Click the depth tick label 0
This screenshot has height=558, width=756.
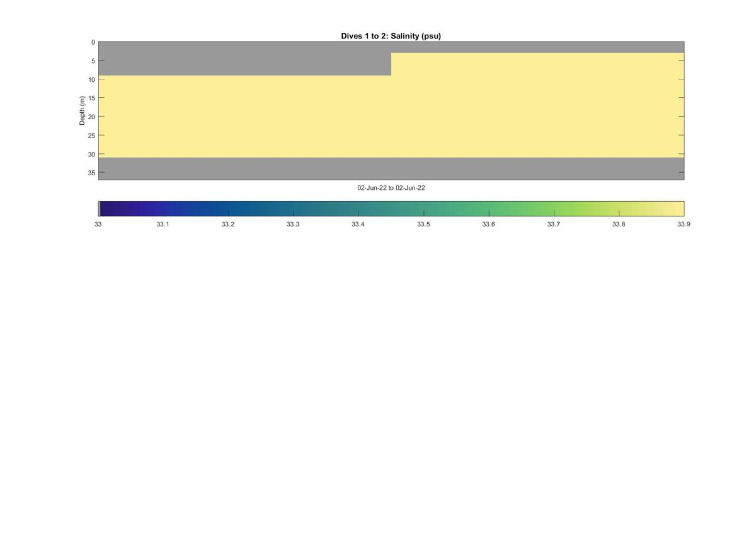pos(93,42)
